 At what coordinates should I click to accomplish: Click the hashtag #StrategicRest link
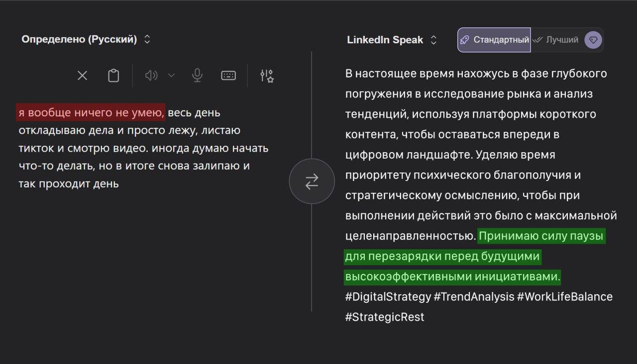385,316
